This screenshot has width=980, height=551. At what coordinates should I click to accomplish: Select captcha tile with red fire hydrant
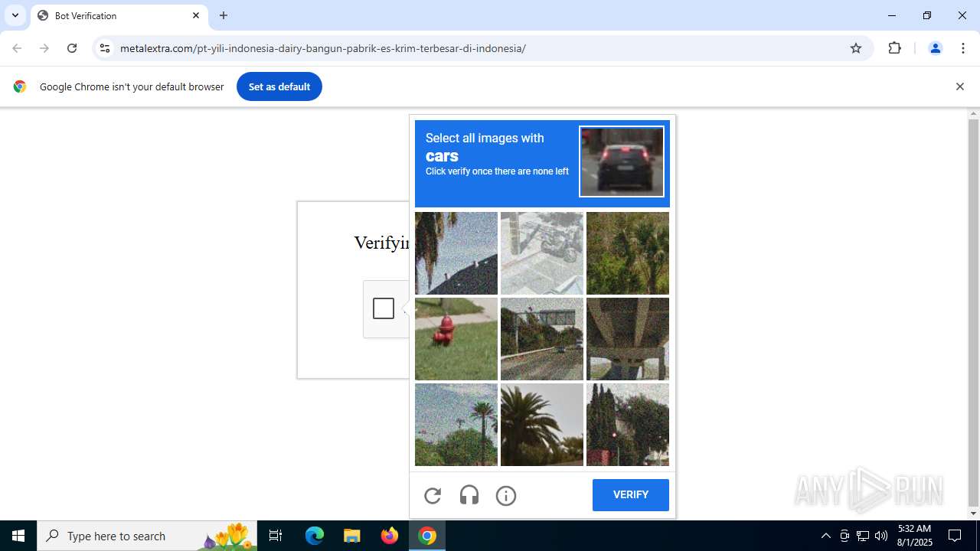point(456,339)
